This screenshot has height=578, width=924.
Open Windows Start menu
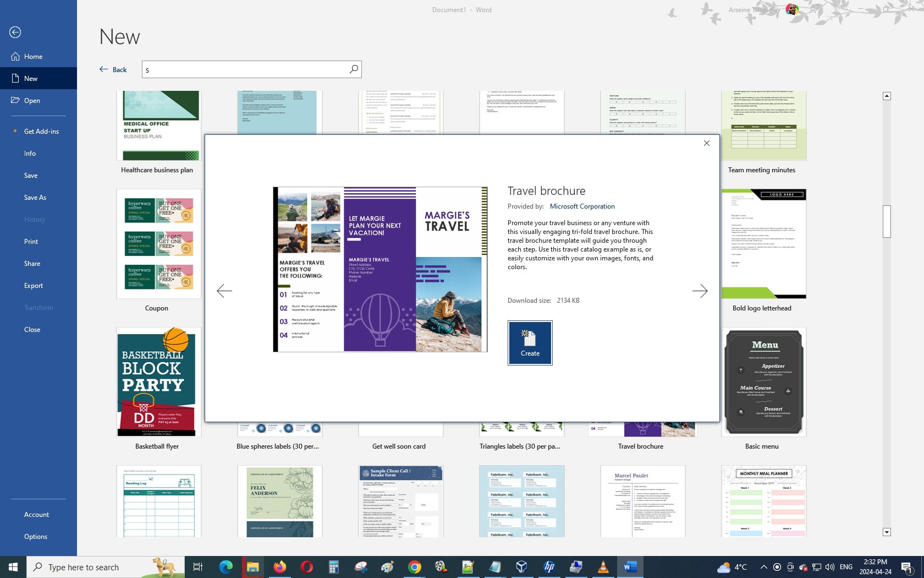[13, 567]
